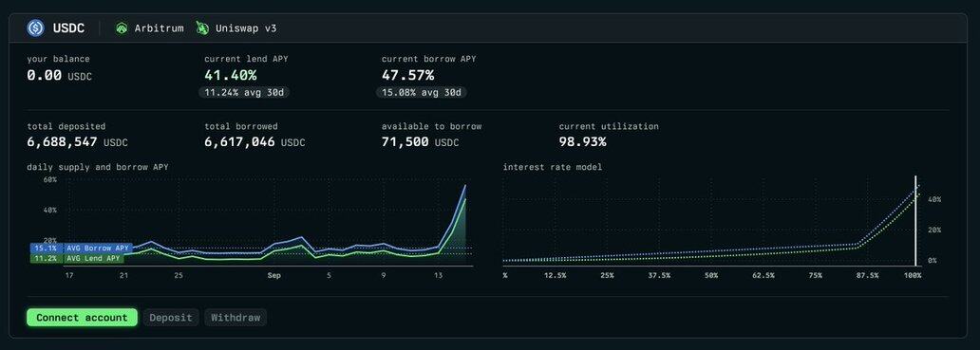
Task: Click the Withdraw button
Action: tap(236, 318)
